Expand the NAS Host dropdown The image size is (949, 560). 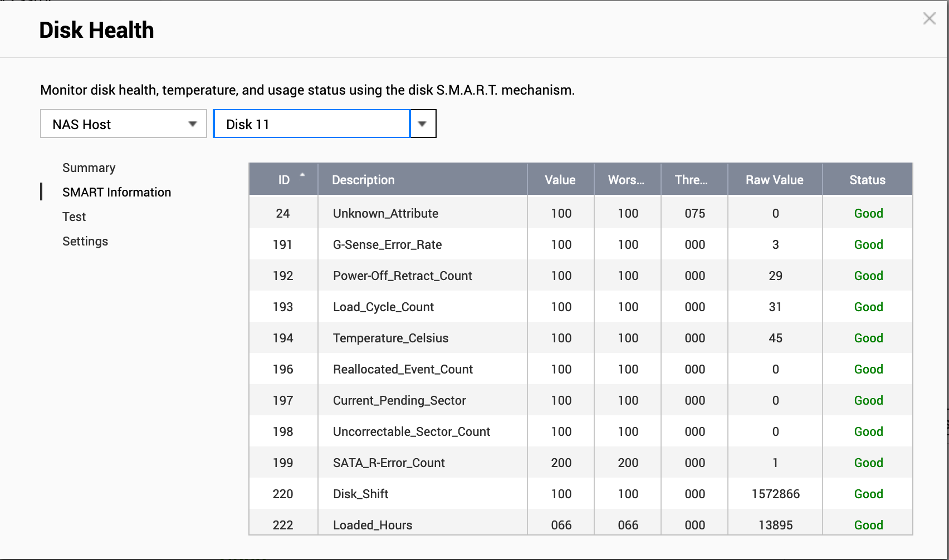[x=124, y=124]
